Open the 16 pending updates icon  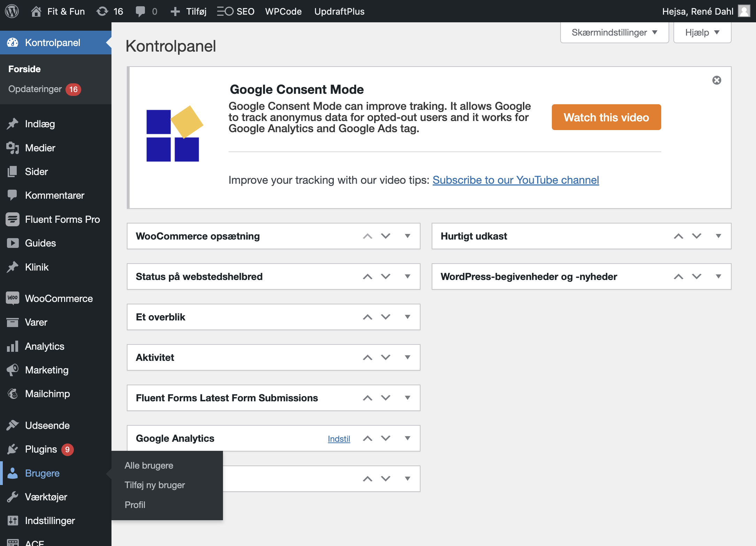pyautogui.click(x=102, y=11)
